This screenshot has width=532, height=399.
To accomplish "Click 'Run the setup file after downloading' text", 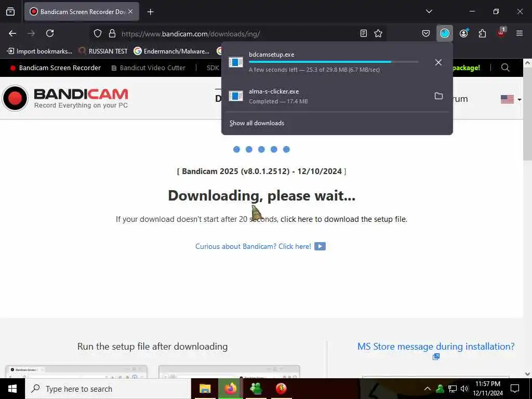I will point(152,347).
